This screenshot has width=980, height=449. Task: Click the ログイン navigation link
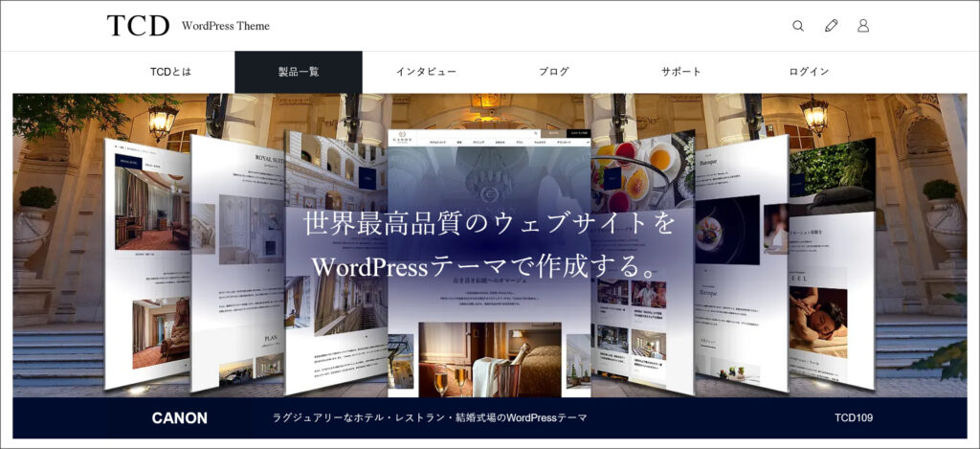click(x=809, y=72)
